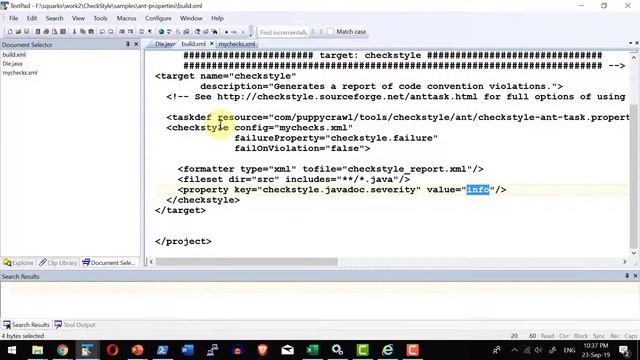
Task: Open the Edit menu
Action: [x=32, y=18]
